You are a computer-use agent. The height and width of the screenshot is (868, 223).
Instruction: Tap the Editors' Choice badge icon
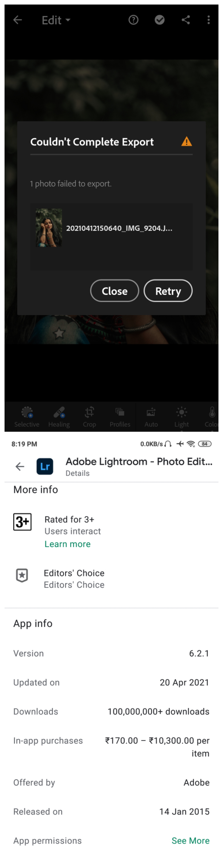click(22, 575)
